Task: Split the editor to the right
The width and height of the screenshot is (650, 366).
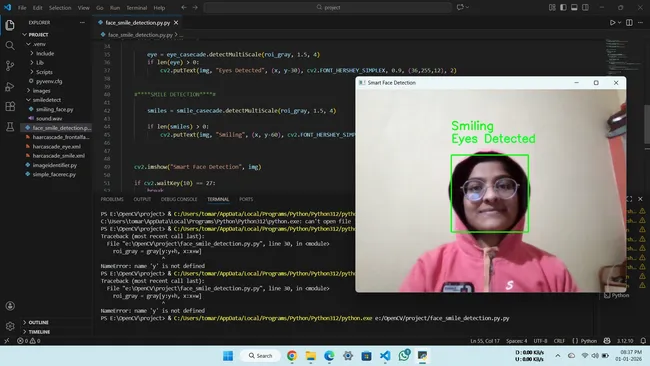Action: coord(629,22)
